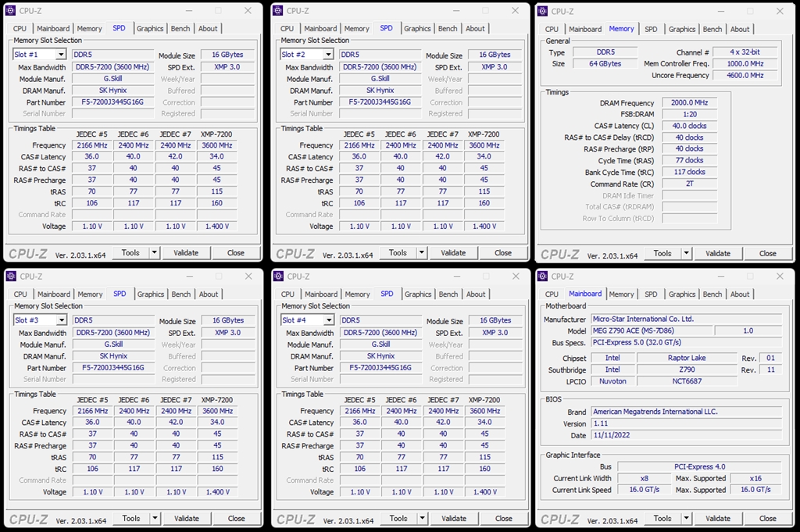Image resolution: width=800 pixels, height=532 pixels.
Task: Click Tools button in Slot #3 window
Action: tap(131, 518)
